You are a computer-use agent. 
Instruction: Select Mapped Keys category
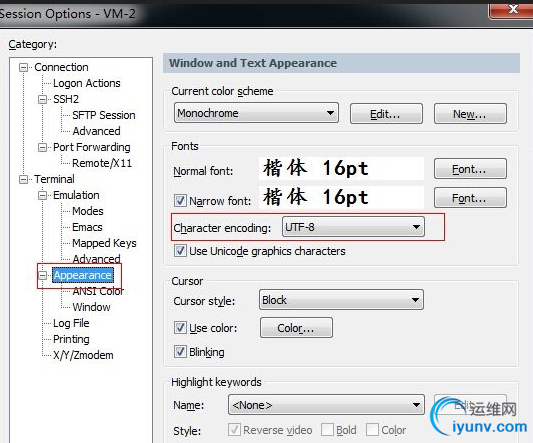(x=104, y=243)
